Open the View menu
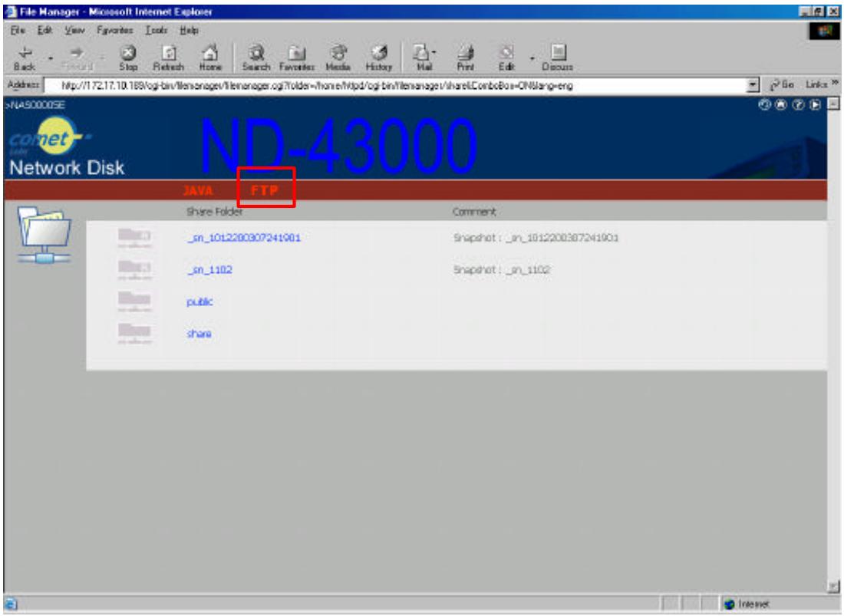 click(75, 30)
